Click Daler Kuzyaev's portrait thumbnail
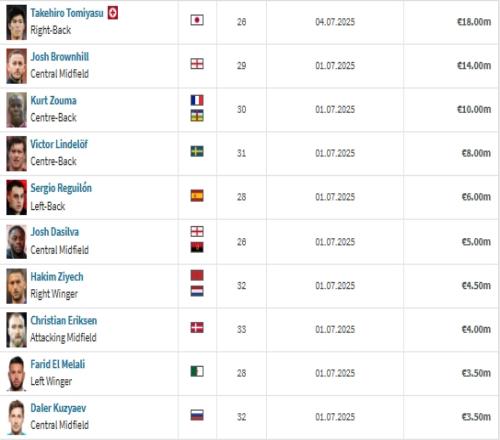Image resolution: width=500 pixels, height=440 pixels. (16, 417)
